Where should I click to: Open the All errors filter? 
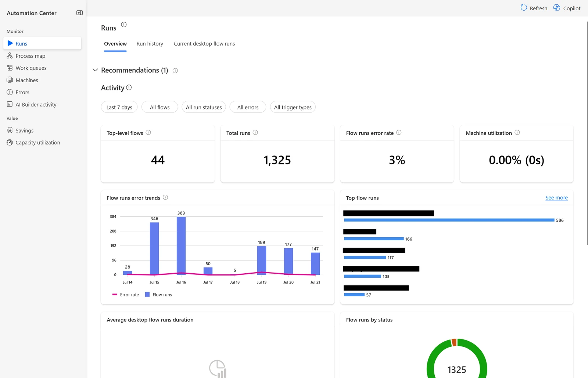[248, 107]
